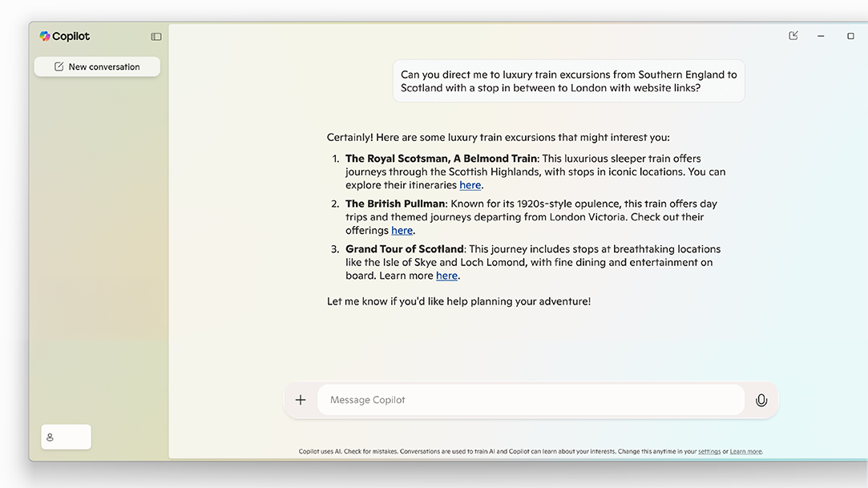Click 'The British Pullman' bold title
The width and height of the screenshot is (868, 488).
tap(394, 204)
